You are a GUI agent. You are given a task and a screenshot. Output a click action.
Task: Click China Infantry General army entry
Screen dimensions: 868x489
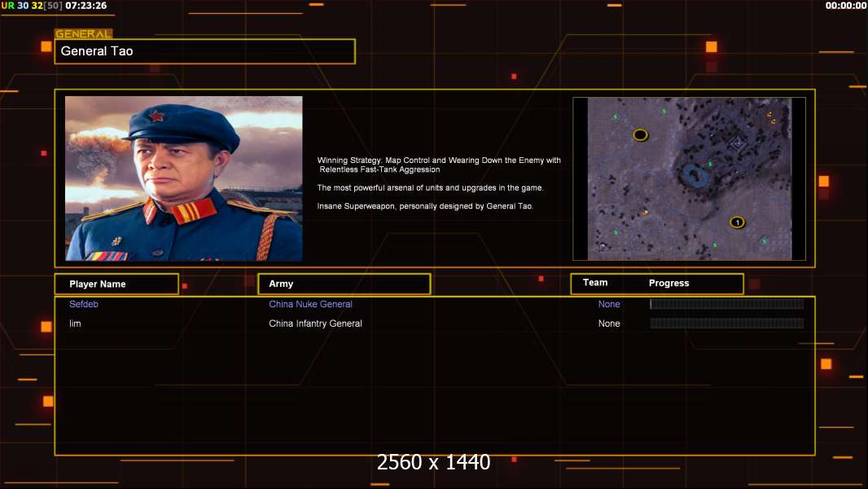[316, 324]
